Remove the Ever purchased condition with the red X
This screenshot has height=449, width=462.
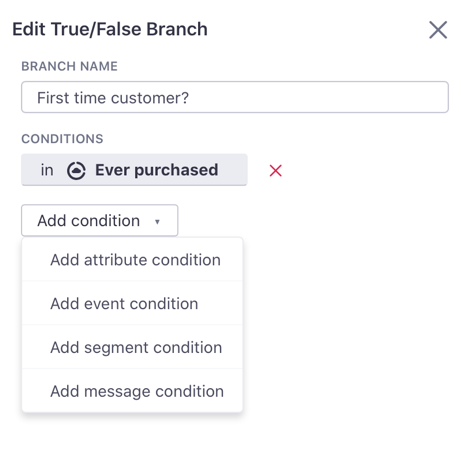275,170
